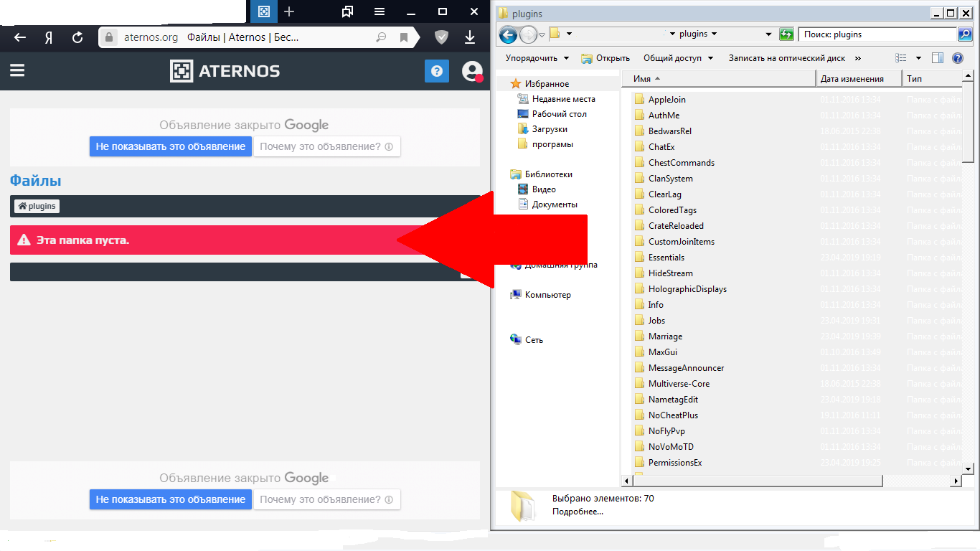Viewport: 980px width, 551px height.
Task: Select the BedwarsRel folder
Action: tap(669, 131)
